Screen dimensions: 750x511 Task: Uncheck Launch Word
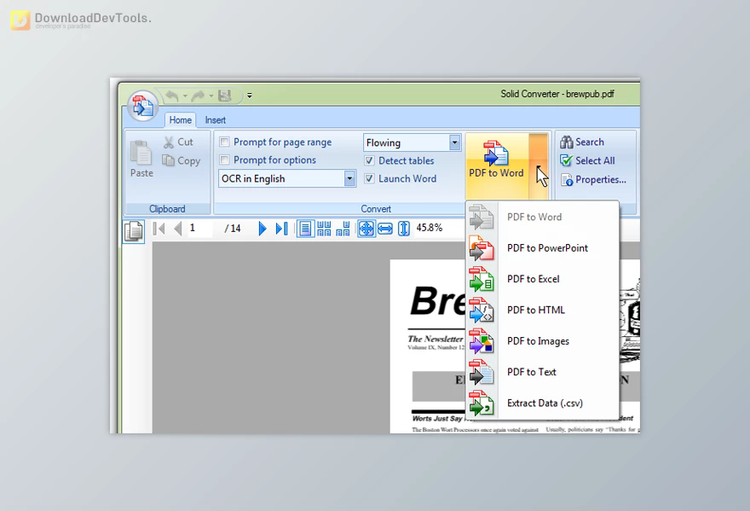coord(369,178)
